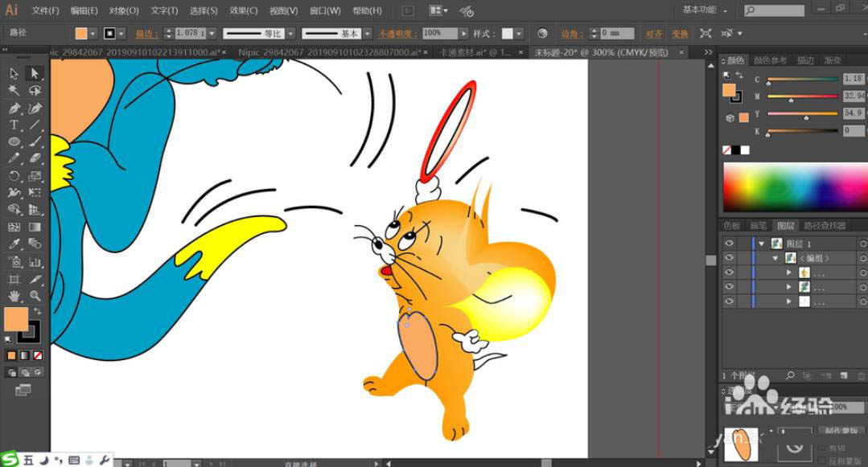Screen dimensions: 868x467
Task: Select the Gradient tool
Action: pos(35,227)
